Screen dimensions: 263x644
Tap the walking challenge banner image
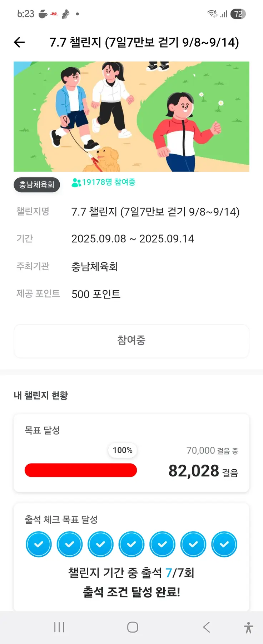131,117
